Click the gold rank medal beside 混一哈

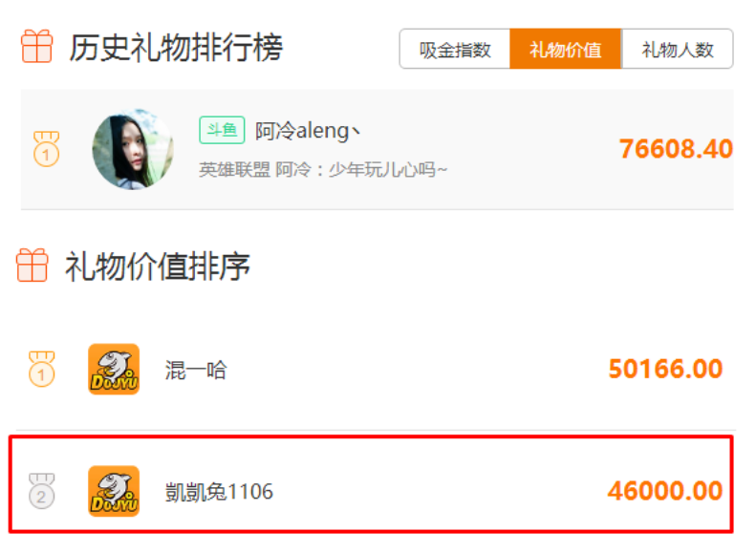42,369
